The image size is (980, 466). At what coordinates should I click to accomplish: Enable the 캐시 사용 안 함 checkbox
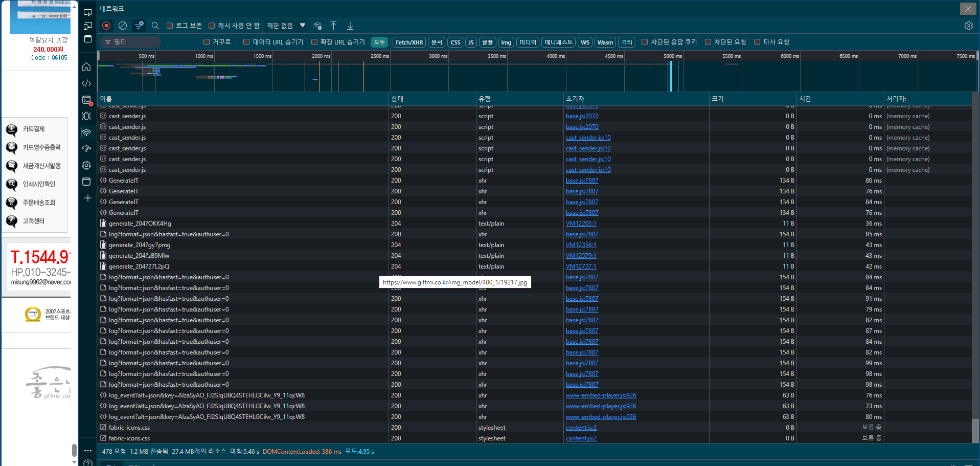(212, 26)
